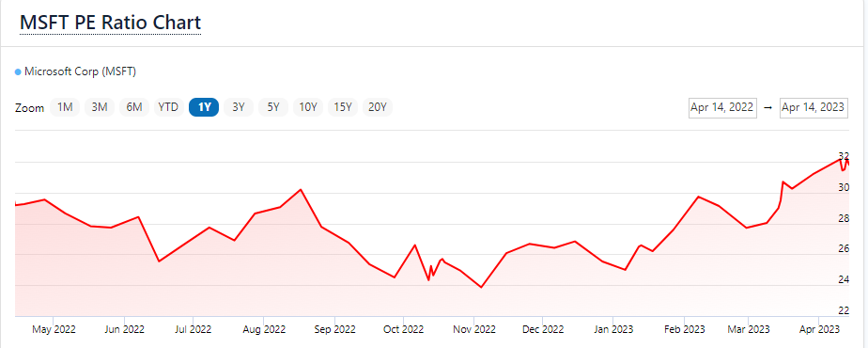
Task: Switch chart zoom to 20Y
Action: (378, 107)
